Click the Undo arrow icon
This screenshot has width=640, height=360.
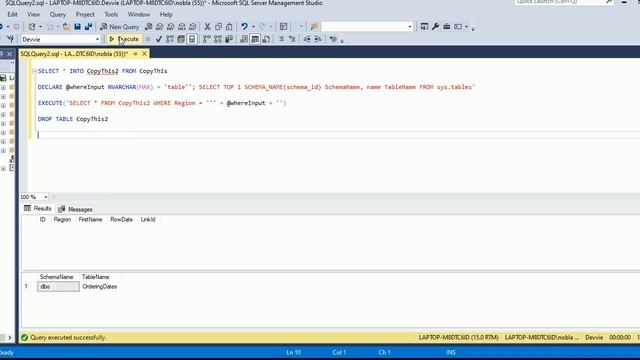244,27
